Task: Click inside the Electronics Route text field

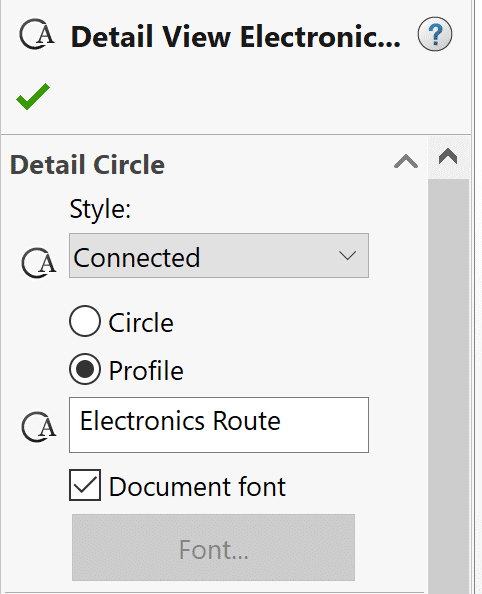Action: (219, 425)
